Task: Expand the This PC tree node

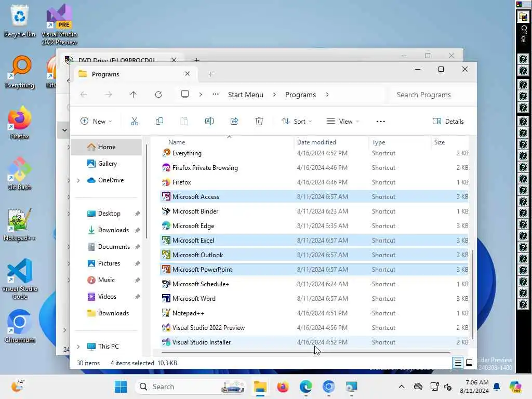Action: click(78, 347)
